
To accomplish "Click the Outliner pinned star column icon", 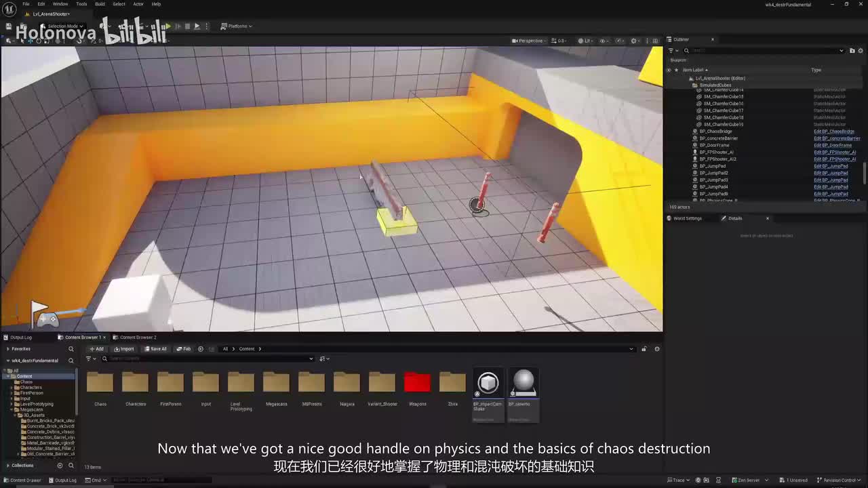I will pyautogui.click(x=676, y=70).
